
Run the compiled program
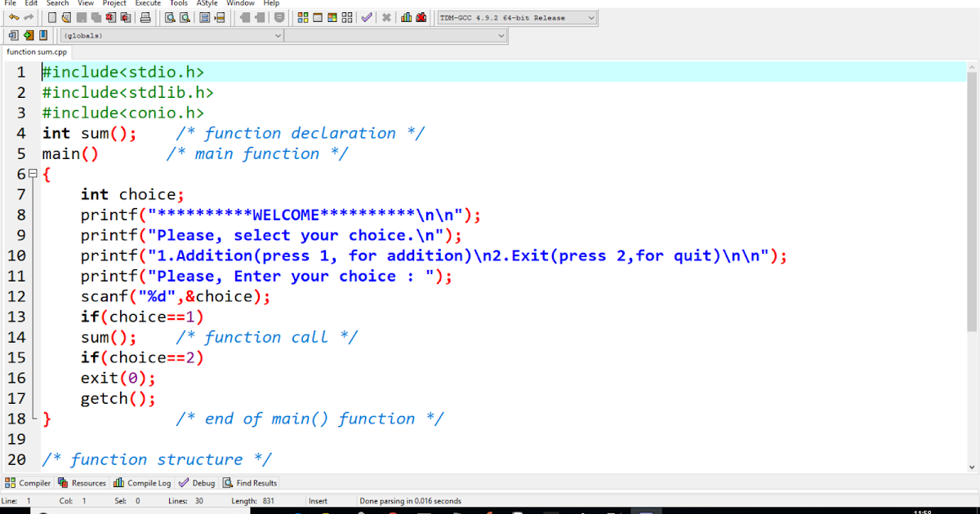point(317,17)
